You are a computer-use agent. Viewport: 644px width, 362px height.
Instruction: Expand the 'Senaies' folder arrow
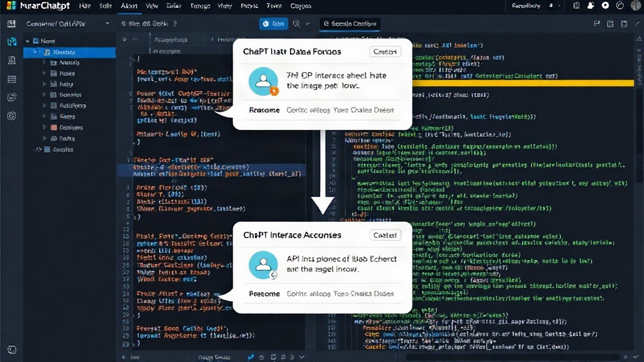(x=45, y=94)
